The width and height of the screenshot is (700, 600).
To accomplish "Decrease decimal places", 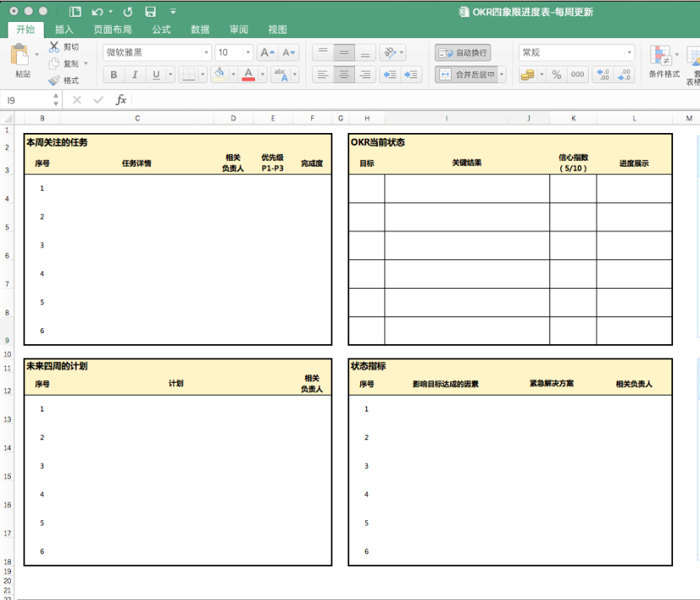I will (624, 75).
